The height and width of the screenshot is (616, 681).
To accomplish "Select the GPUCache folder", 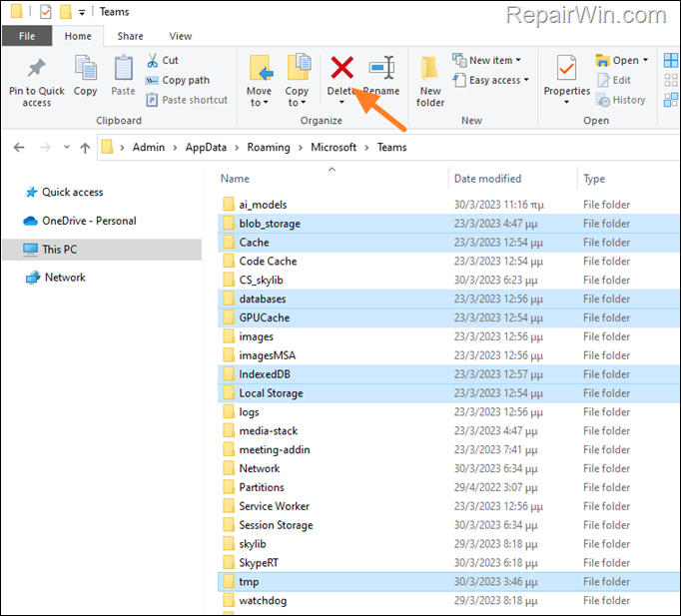I will tap(448, 317).
